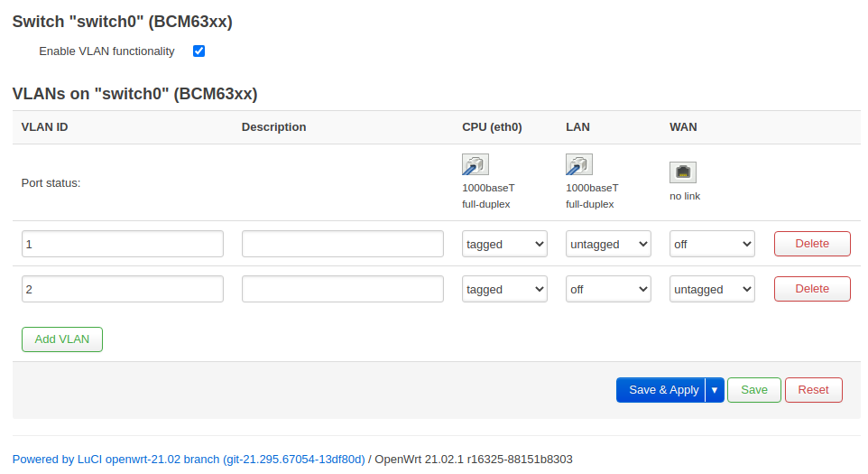Toggle Enable VLAN functionality checkbox
Image resolution: width=868 pixels, height=474 pixels.
click(199, 51)
